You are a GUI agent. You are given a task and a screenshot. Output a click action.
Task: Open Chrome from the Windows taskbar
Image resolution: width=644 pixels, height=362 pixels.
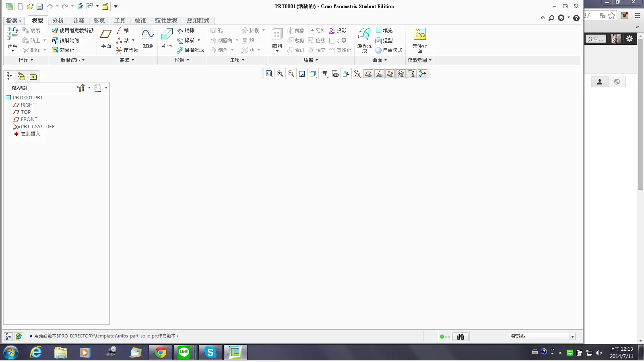pyautogui.click(x=161, y=353)
